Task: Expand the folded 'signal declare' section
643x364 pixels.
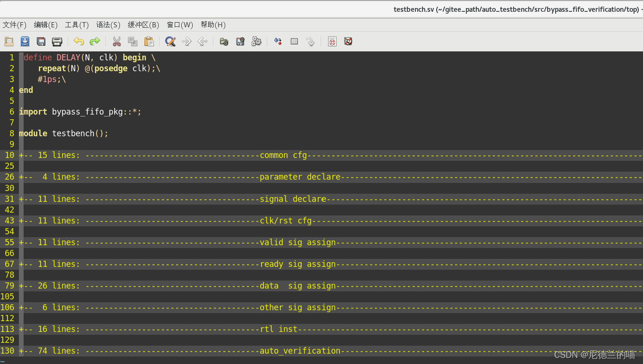Action: tap(331, 199)
